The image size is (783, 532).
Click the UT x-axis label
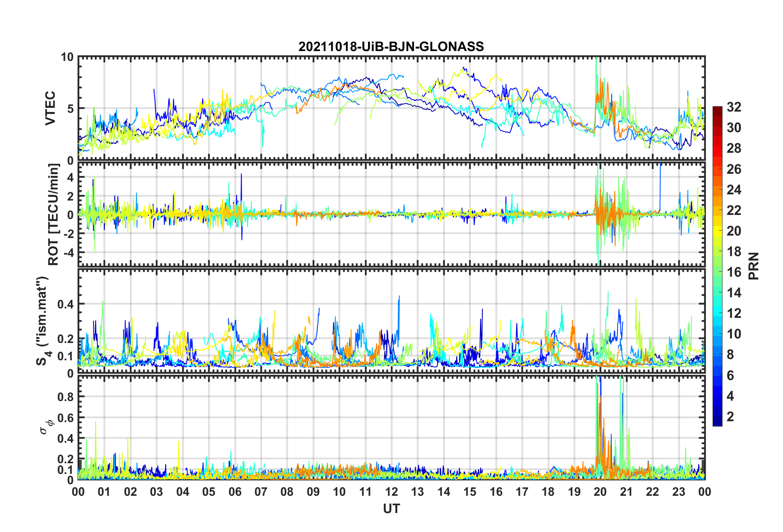(x=391, y=509)
